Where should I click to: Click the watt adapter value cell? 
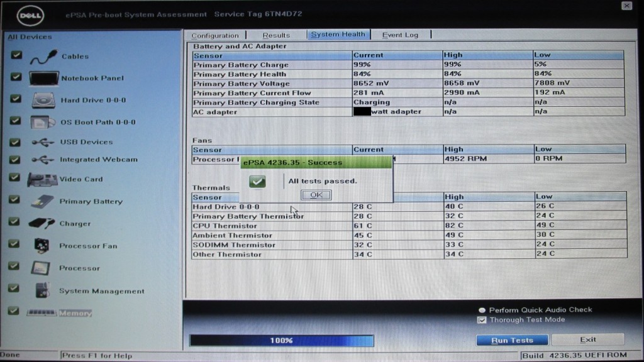tap(397, 112)
